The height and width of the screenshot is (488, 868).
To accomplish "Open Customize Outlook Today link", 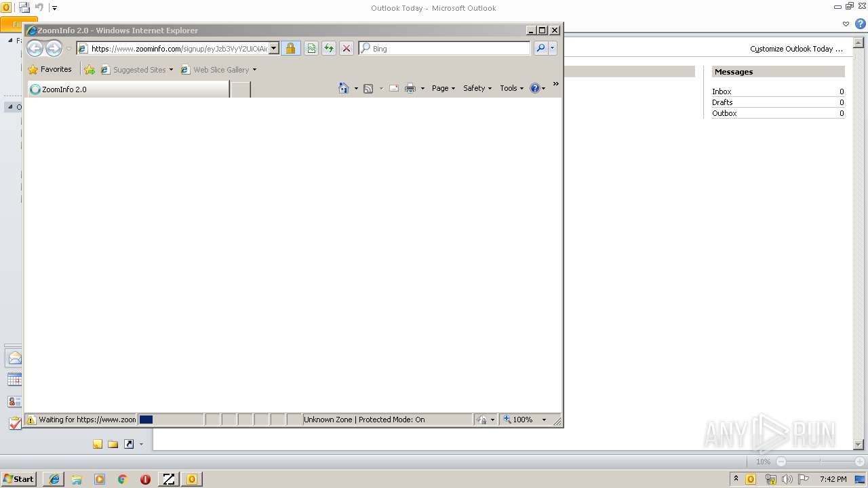I will click(796, 49).
